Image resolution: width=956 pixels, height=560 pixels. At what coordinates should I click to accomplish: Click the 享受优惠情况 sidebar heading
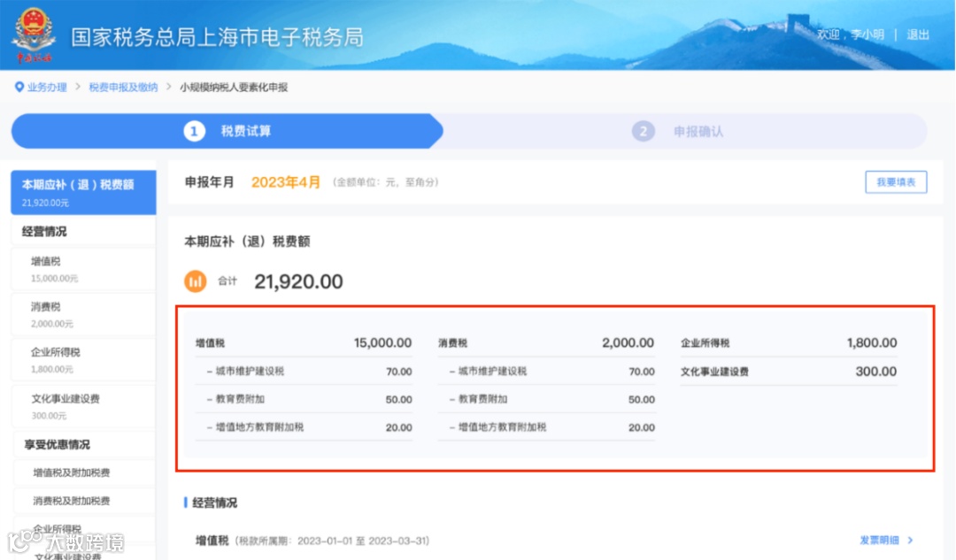point(57,444)
